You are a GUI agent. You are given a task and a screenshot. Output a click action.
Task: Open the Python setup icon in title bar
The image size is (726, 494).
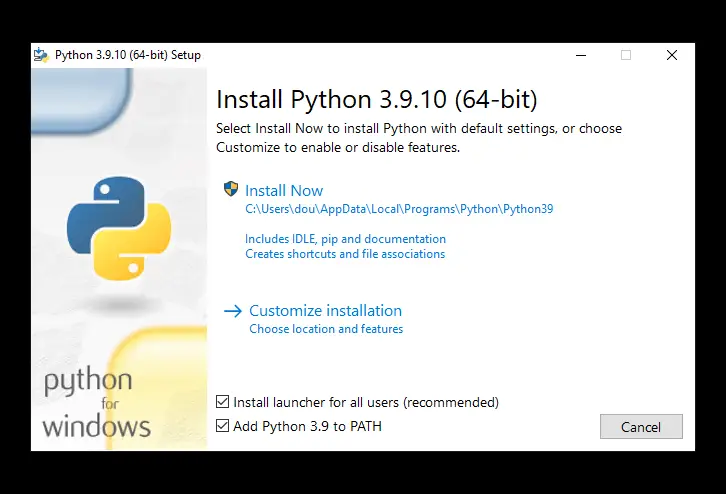click(x=42, y=55)
